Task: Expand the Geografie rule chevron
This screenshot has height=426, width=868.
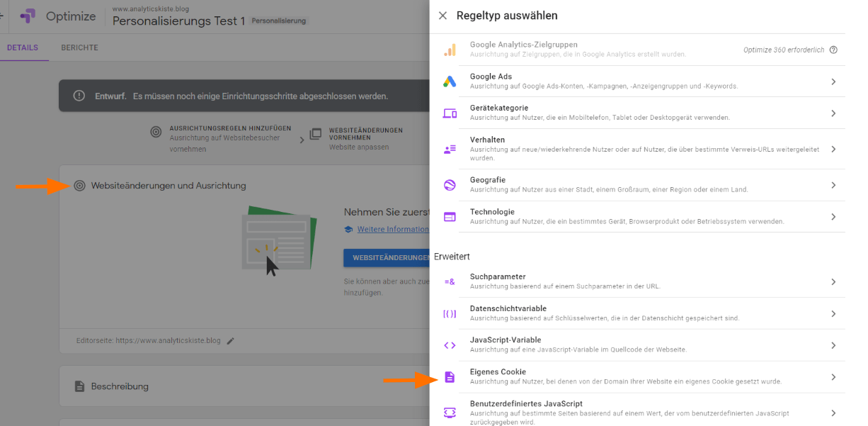Action: point(833,185)
